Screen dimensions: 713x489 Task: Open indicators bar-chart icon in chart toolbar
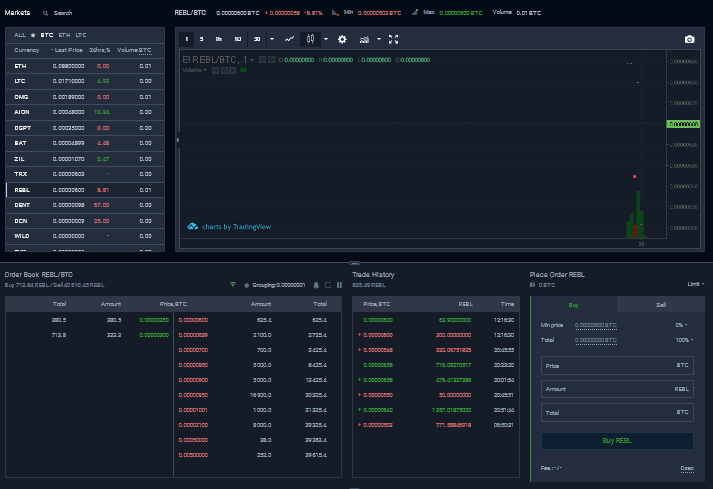point(364,40)
